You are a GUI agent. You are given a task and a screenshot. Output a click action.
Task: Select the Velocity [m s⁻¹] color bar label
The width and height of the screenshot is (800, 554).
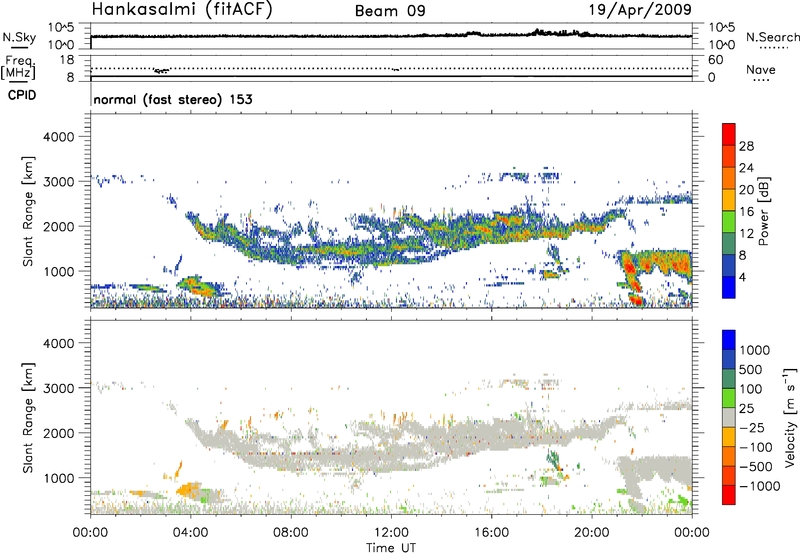(790, 417)
